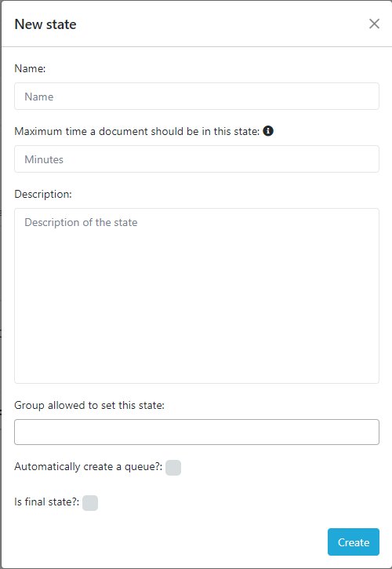Select the Description of the state text area
Screen dimensions: 392x569
point(197,296)
